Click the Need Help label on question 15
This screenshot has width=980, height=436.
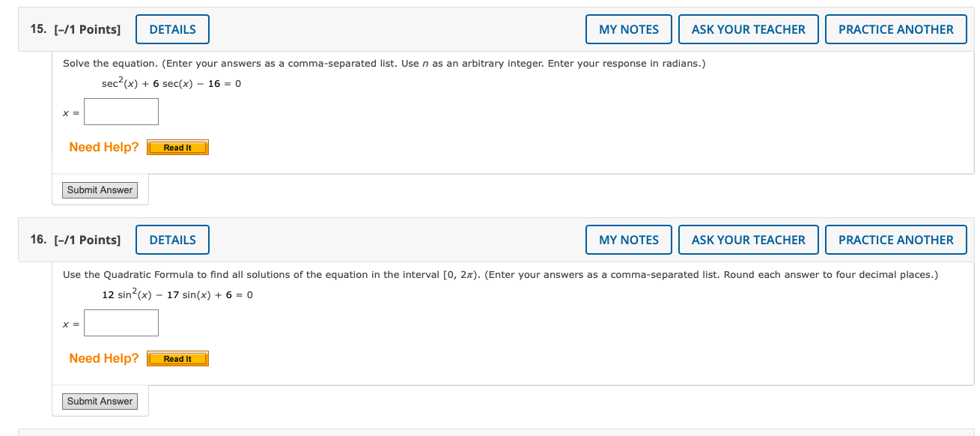click(x=103, y=147)
